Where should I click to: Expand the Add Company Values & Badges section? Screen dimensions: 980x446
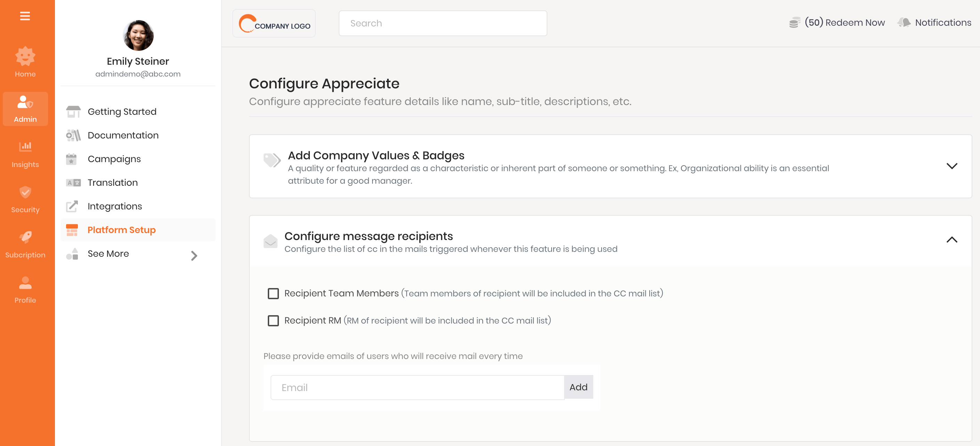[952, 166]
